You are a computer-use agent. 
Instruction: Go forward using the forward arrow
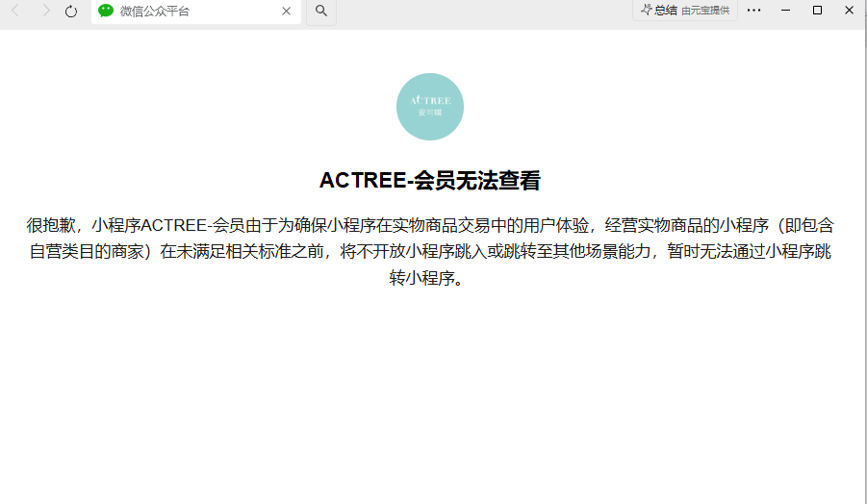pos(46,11)
